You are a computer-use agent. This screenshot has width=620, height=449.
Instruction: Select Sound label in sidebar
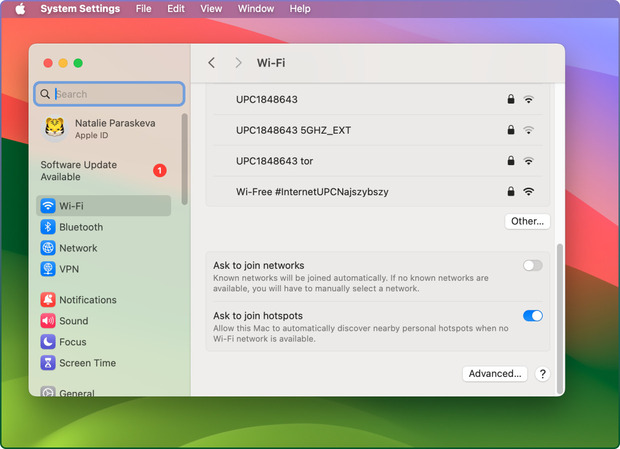74,321
